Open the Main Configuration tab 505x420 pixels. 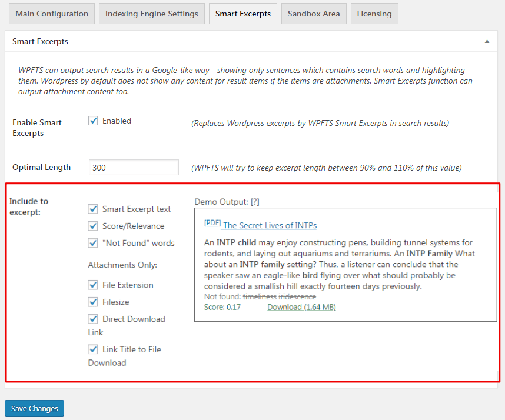pyautogui.click(x=52, y=14)
